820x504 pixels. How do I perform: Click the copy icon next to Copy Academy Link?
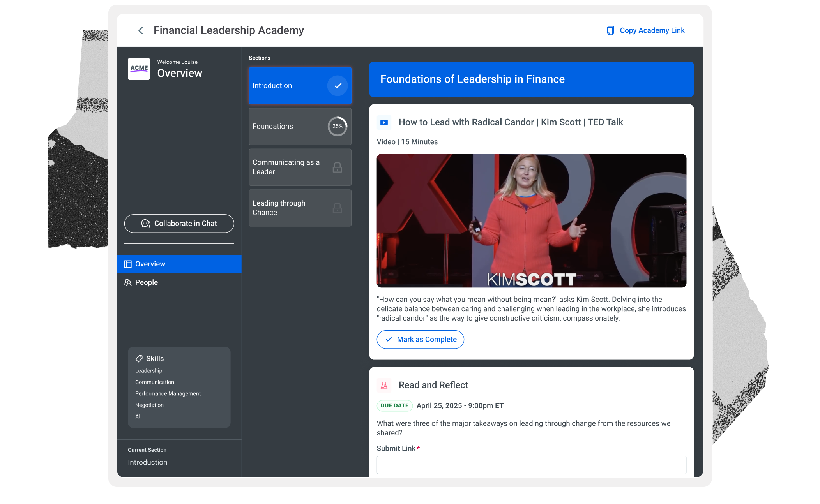pos(610,30)
